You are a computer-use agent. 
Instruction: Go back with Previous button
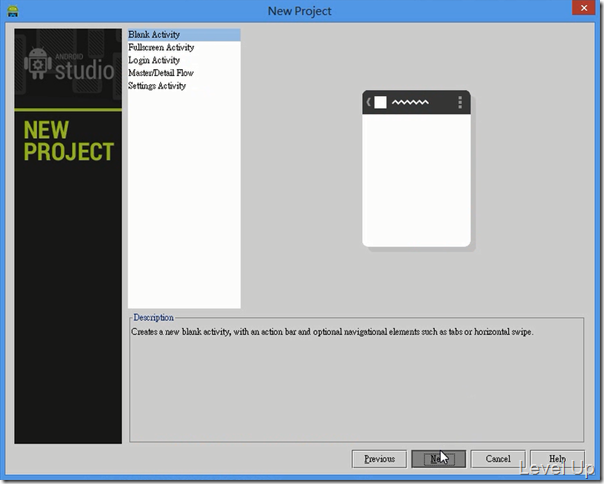(379, 459)
